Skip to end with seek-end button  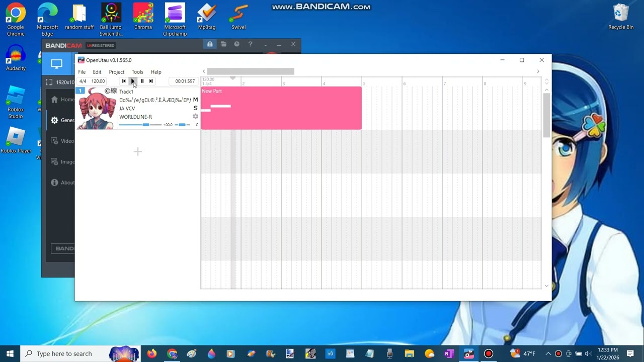(x=151, y=81)
